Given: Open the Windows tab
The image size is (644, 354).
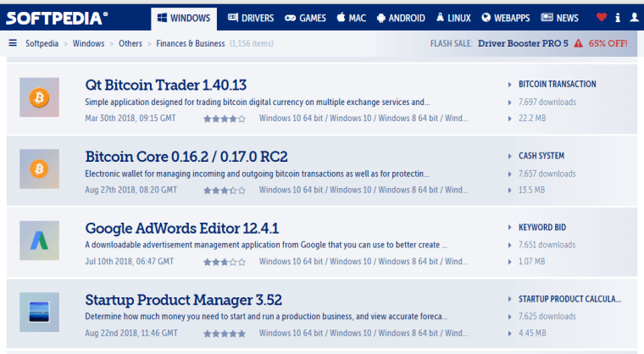Looking at the screenshot, I should pos(184,18).
